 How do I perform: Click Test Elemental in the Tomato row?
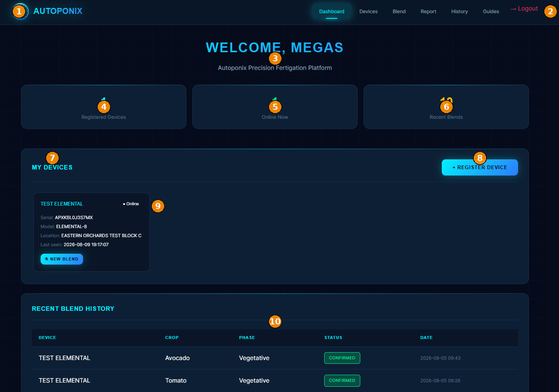coord(64,381)
